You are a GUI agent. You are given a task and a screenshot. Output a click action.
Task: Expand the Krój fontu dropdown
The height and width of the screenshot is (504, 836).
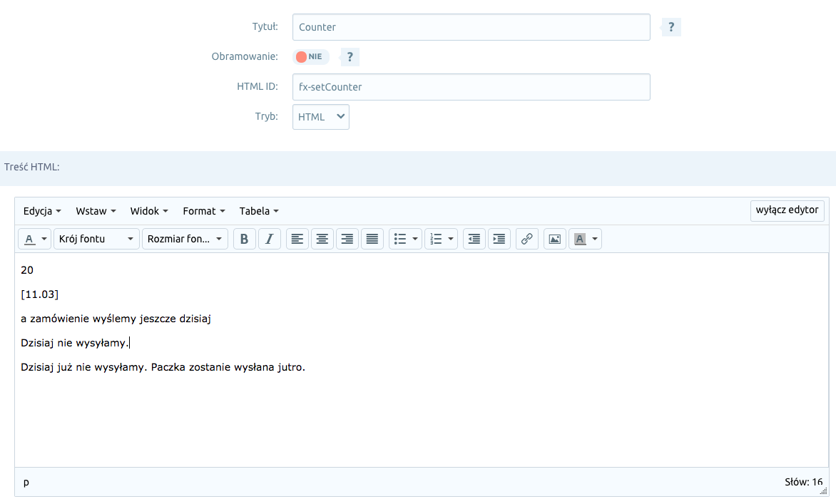click(96, 240)
